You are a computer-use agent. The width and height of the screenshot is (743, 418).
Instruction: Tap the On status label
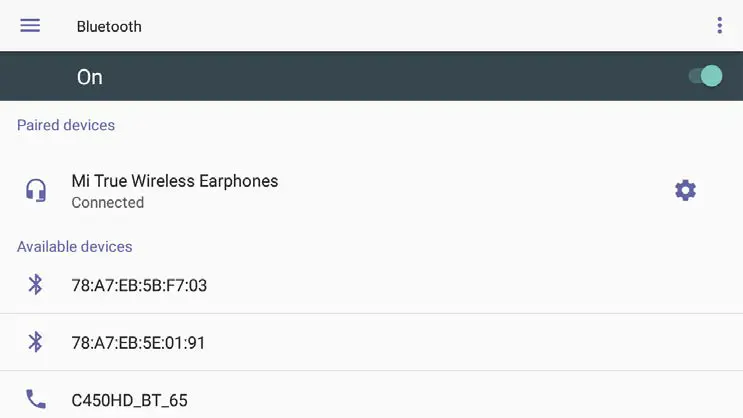[90, 77]
